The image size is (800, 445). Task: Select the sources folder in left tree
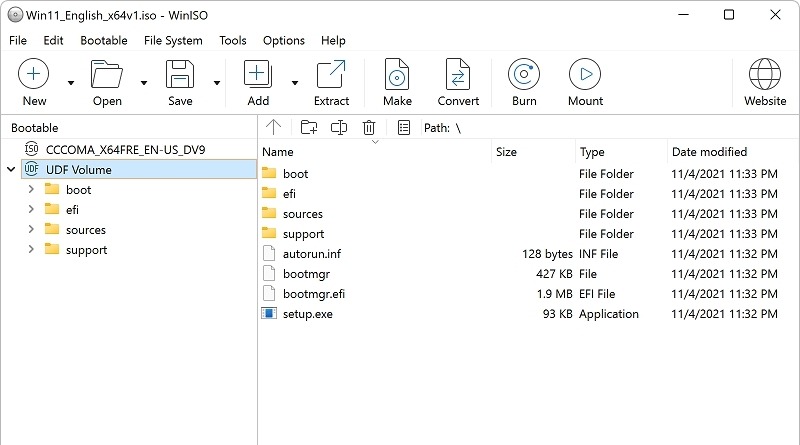86,230
